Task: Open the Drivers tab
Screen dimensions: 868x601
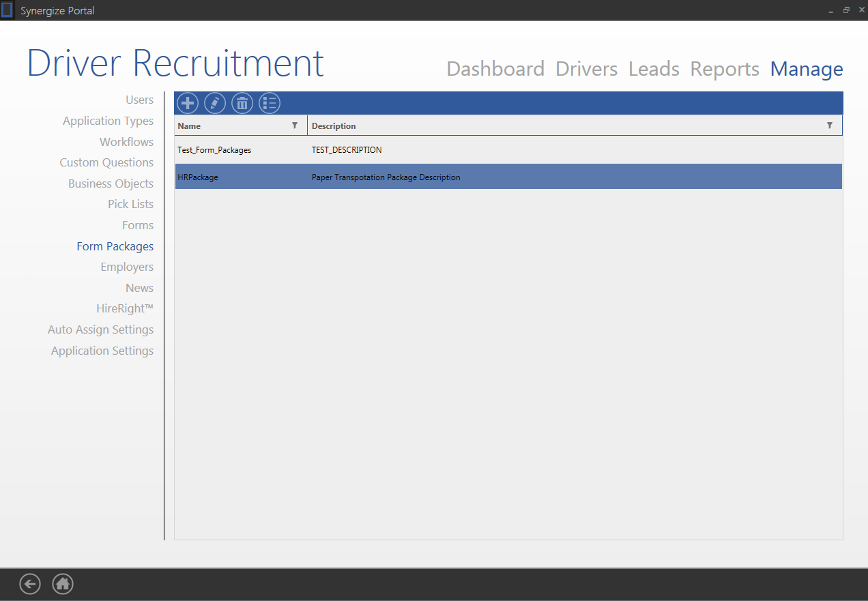Action: pos(586,69)
